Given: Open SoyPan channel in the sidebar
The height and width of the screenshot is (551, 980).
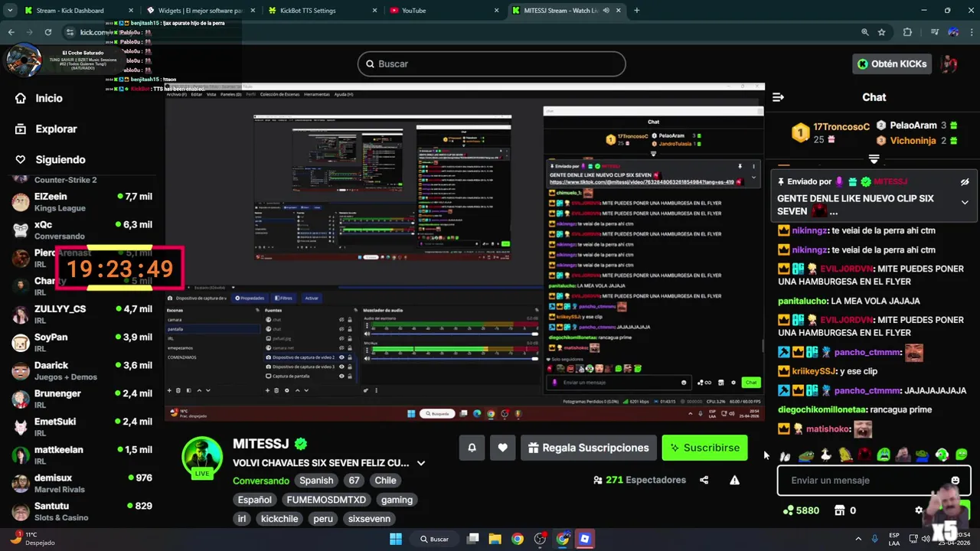Looking at the screenshot, I should click(82, 343).
